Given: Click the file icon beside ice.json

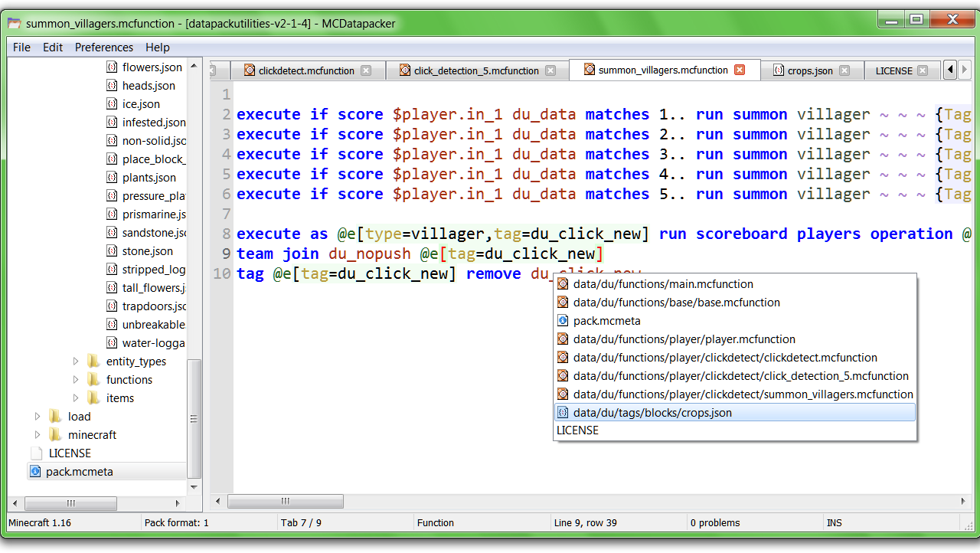Looking at the screenshot, I should click(x=111, y=103).
